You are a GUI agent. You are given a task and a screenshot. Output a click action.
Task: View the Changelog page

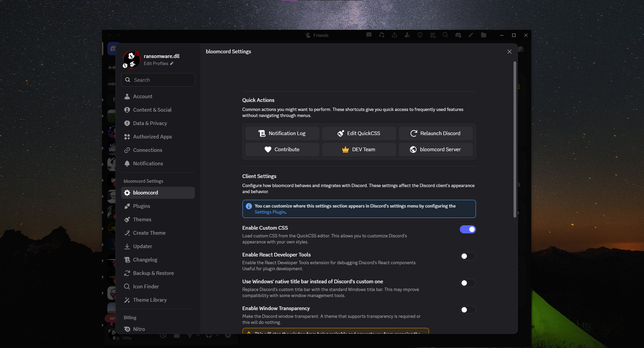click(158, 260)
